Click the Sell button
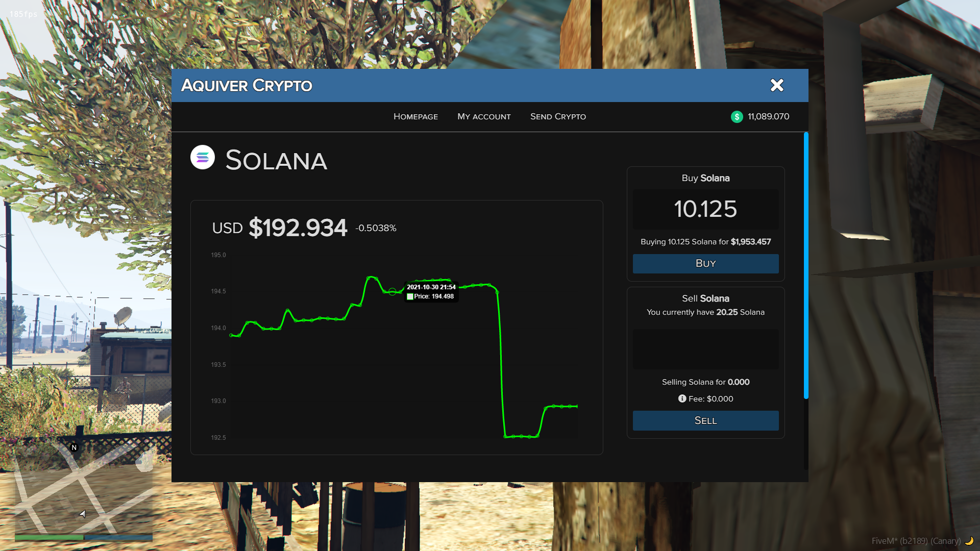The width and height of the screenshot is (980, 551). (705, 421)
